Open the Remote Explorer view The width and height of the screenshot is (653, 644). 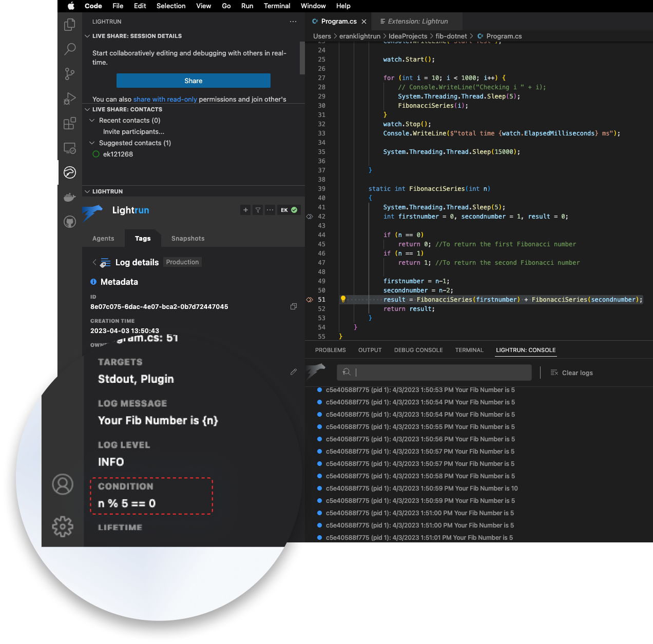coord(70,148)
